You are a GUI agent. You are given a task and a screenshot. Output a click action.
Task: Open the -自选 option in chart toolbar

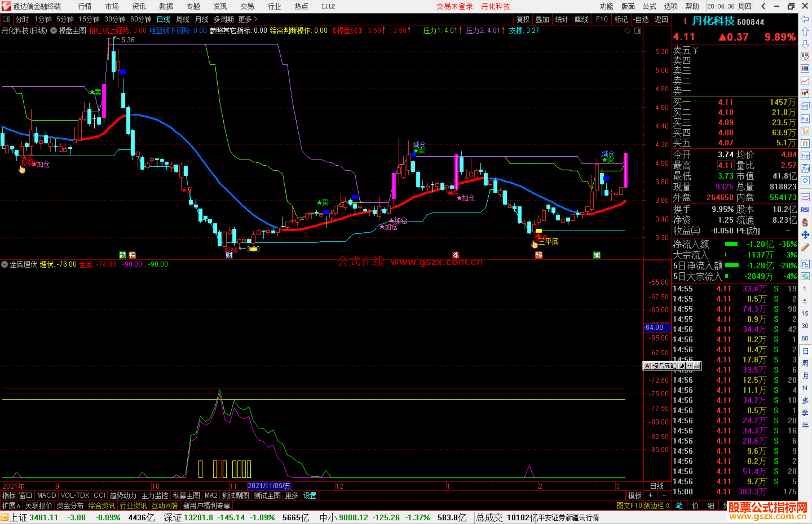click(x=641, y=19)
